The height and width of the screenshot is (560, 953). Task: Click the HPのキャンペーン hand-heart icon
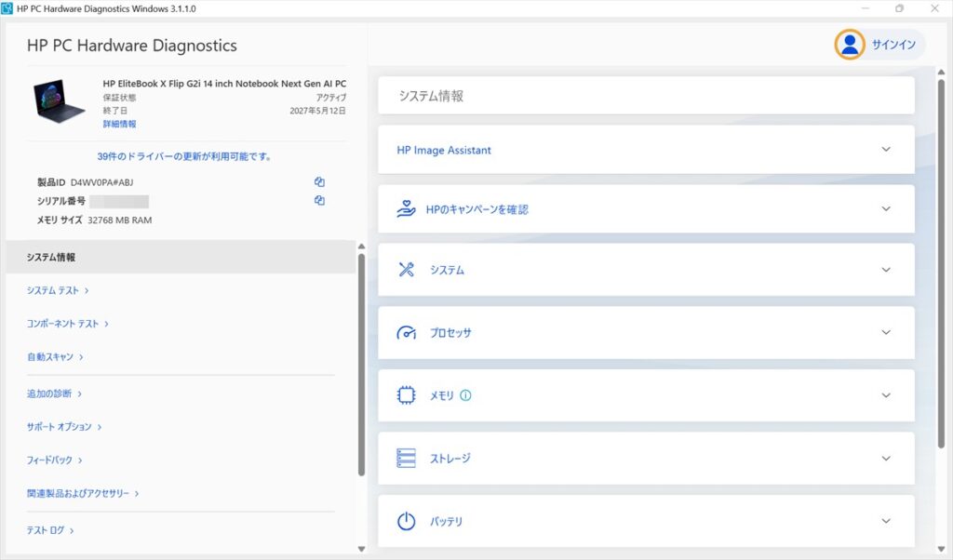click(x=406, y=209)
